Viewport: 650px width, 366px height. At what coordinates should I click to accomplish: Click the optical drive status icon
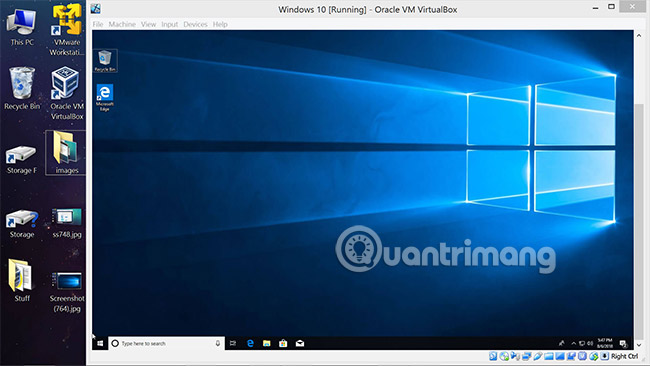tap(504, 356)
